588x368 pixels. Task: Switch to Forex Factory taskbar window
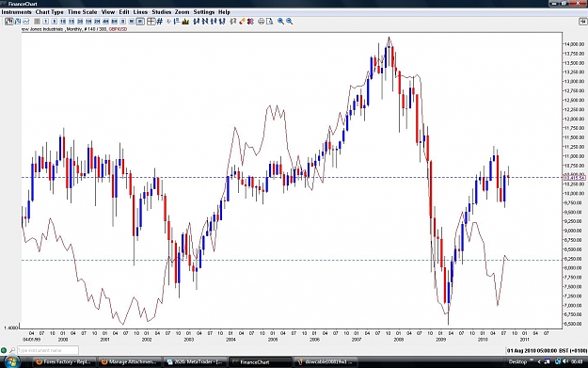click(x=64, y=362)
